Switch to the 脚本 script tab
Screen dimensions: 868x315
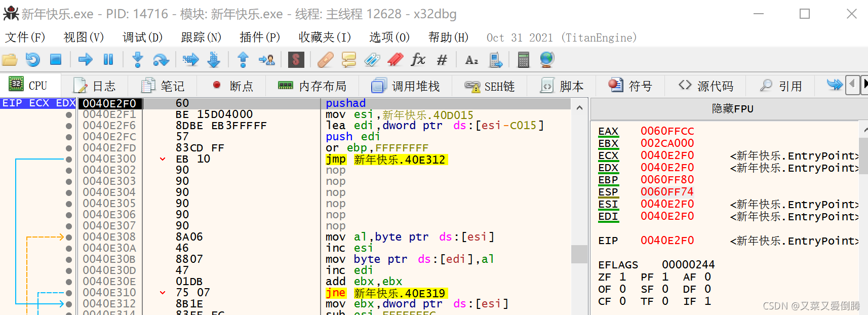click(x=562, y=86)
